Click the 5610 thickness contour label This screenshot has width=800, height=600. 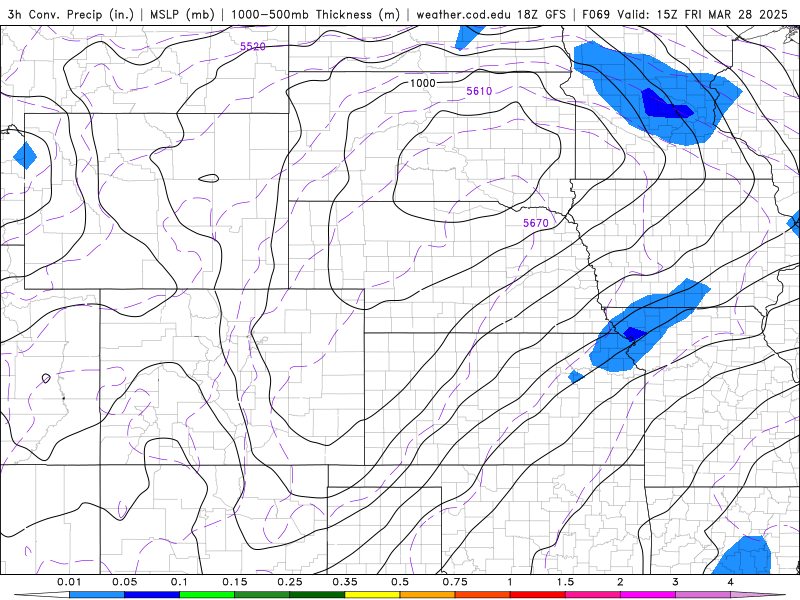pyautogui.click(x=479, y=91)
